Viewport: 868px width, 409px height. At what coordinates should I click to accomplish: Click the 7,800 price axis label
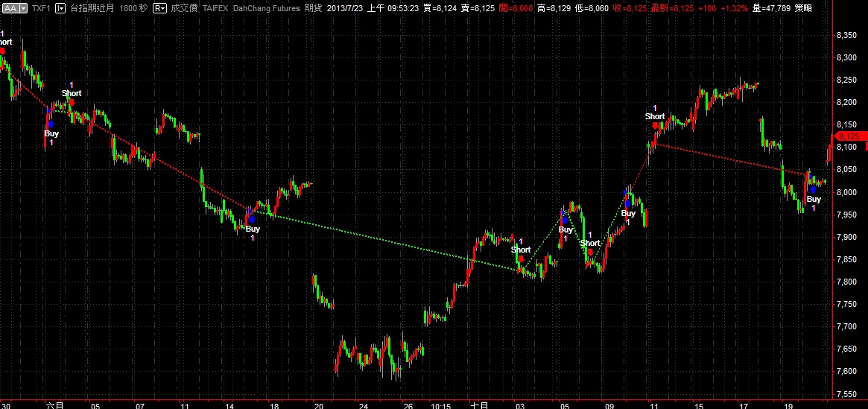click(846, 282)
